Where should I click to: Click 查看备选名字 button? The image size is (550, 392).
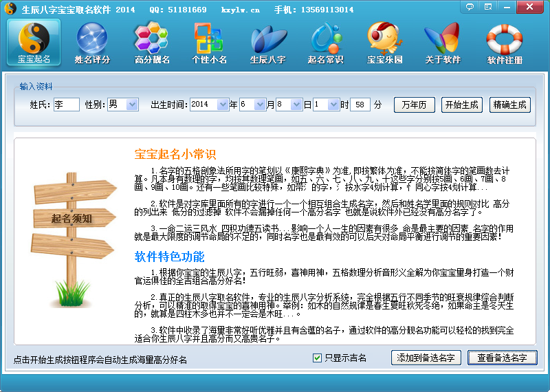pos(503,358)
